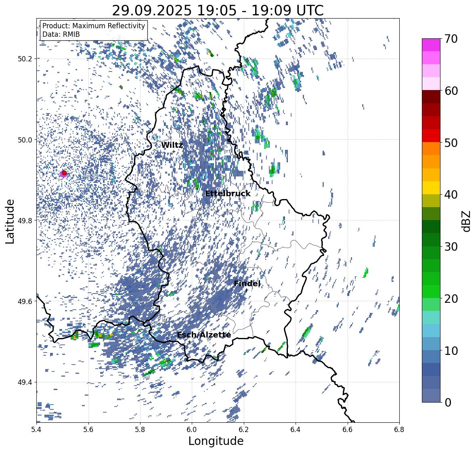
Task: Click the latitude tick label 50.0
Action: [x=25, y=140]
